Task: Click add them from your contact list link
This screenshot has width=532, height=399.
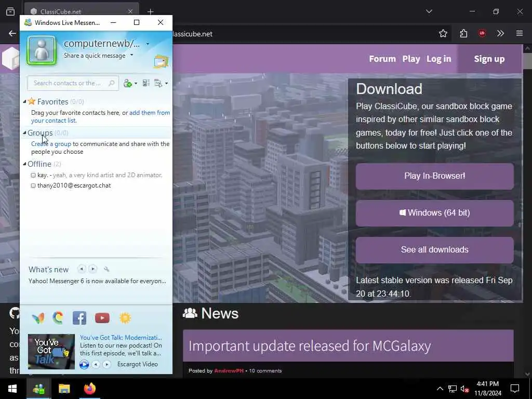Action: pyautogui.click(x=100, y=116)
